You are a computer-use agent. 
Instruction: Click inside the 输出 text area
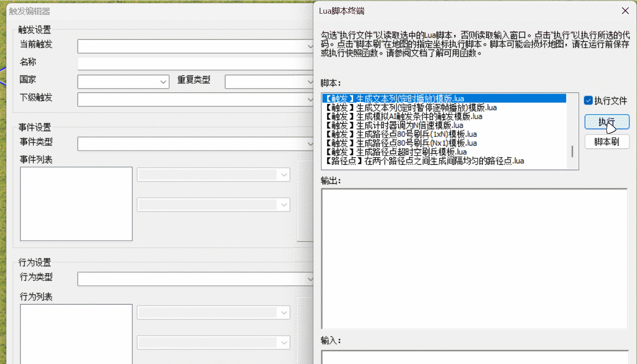point(474,258)
